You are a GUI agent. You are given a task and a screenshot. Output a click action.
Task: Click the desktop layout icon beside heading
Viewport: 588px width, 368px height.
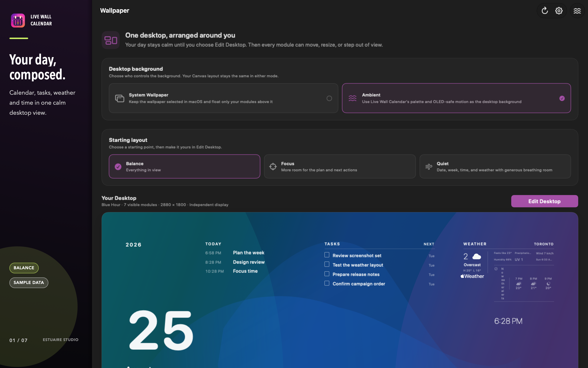pyautogui.click(x=110, y=40)
